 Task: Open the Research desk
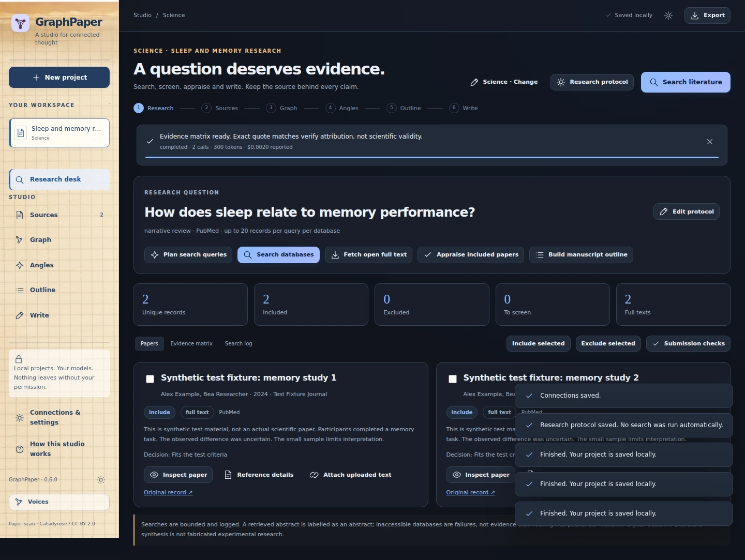pyautogui.click(x=59, y=179)
